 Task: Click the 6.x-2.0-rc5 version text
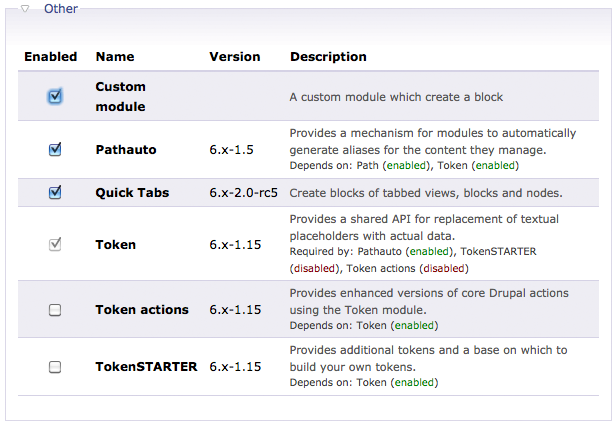coord(243,193)
